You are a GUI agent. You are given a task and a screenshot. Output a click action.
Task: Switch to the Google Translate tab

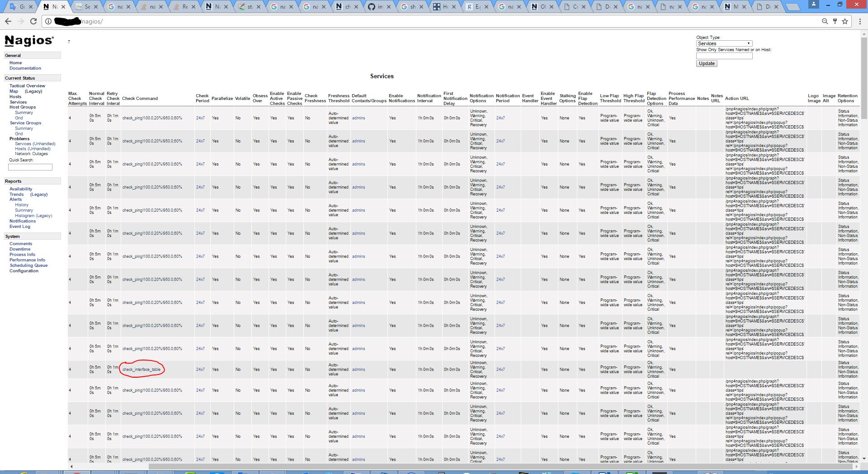tap(18, 7)
